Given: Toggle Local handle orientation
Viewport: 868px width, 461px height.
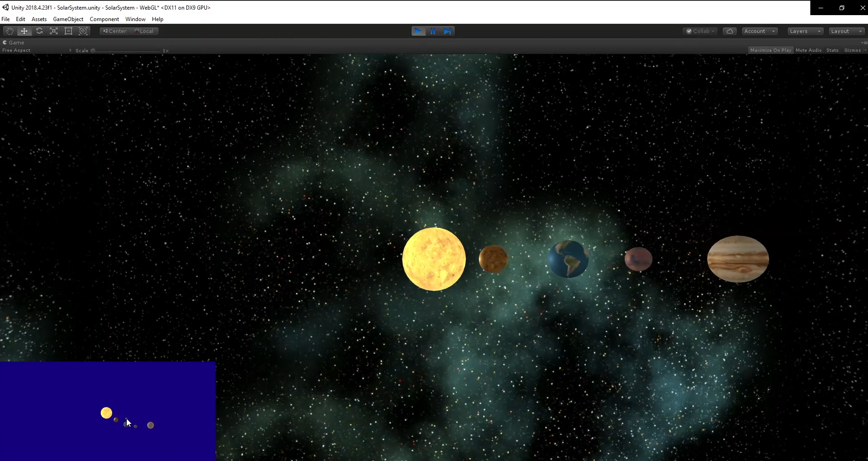Looking at the screenshot, I should (x=145, y=31).
